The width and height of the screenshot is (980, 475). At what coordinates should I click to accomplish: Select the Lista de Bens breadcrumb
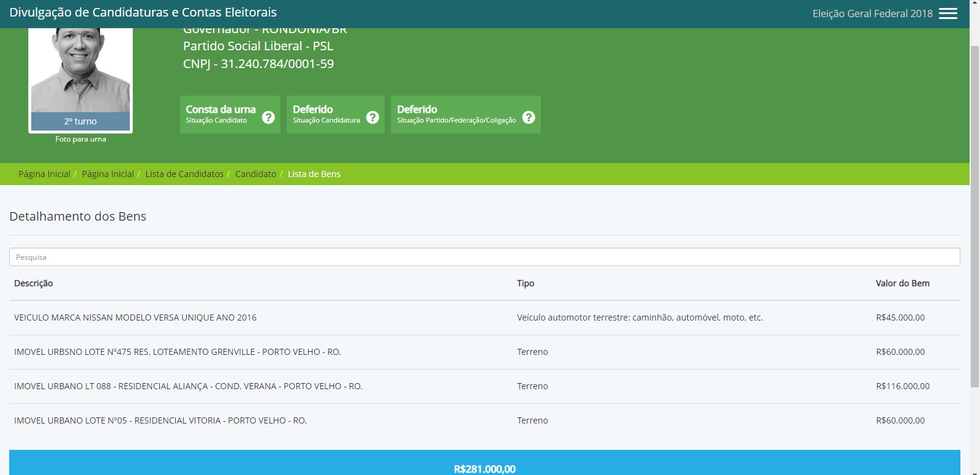(x=314, y=174)
